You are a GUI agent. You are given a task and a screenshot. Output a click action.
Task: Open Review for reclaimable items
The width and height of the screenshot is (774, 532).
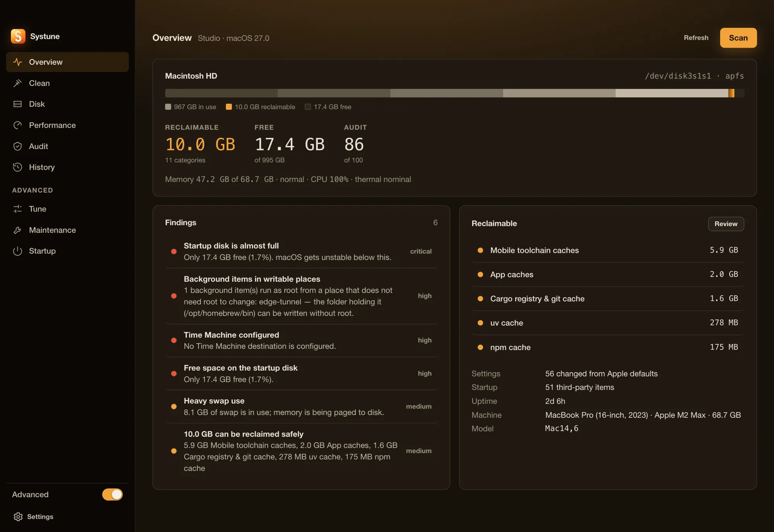726,224
